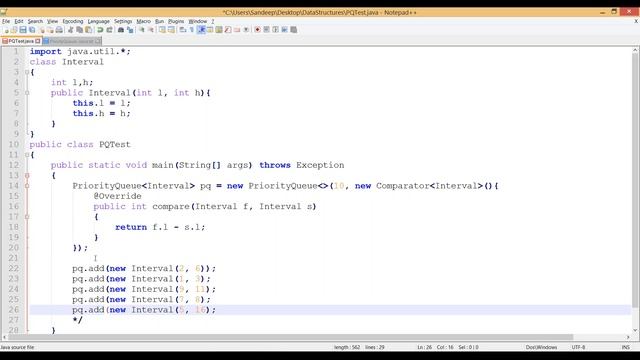Place the cursor on the 'return f.l - s.l;' line
The image size is (640, 360).
pos(160,227)
